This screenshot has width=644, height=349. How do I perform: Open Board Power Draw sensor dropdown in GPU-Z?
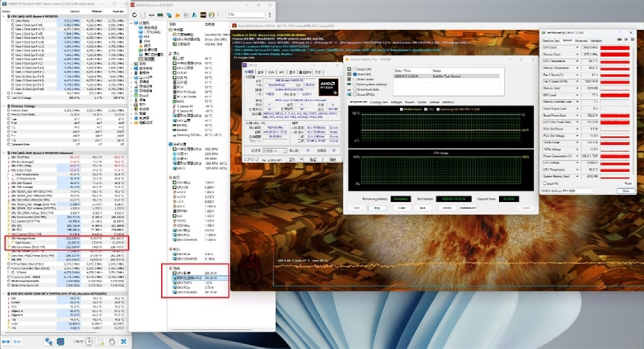point(577,115)
